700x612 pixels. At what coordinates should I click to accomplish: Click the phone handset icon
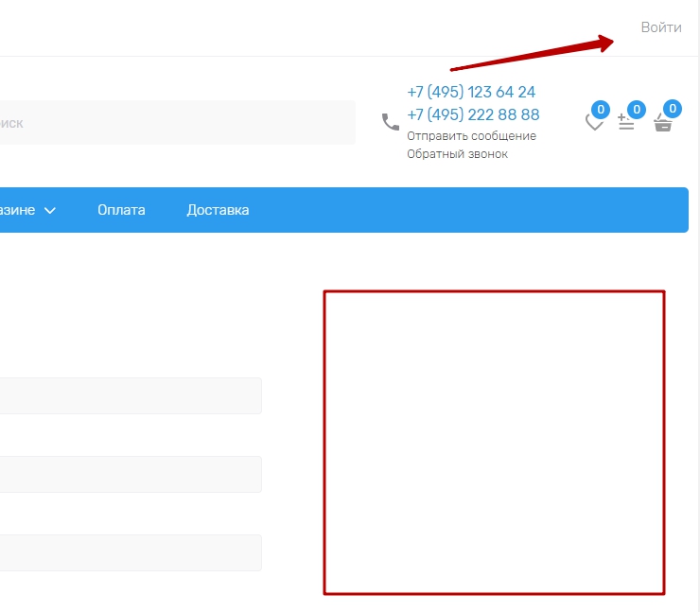(391, 122)
